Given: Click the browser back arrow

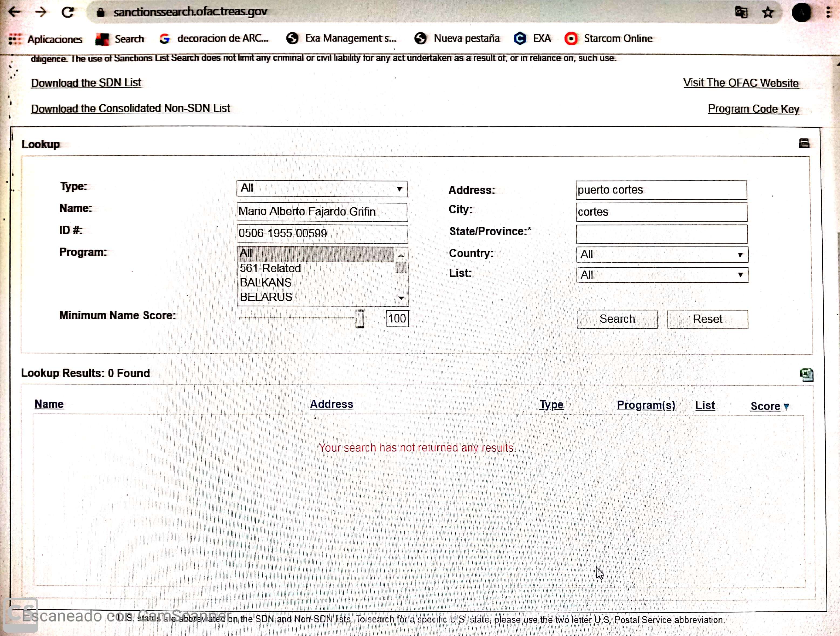Looking at the screenshot, I should click(x=14, y=12).
